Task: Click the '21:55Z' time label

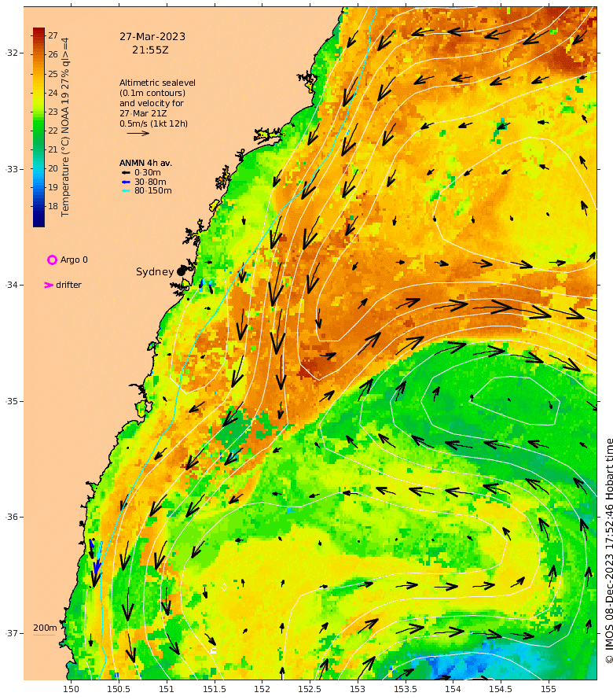Action: [x=150, y=50]
